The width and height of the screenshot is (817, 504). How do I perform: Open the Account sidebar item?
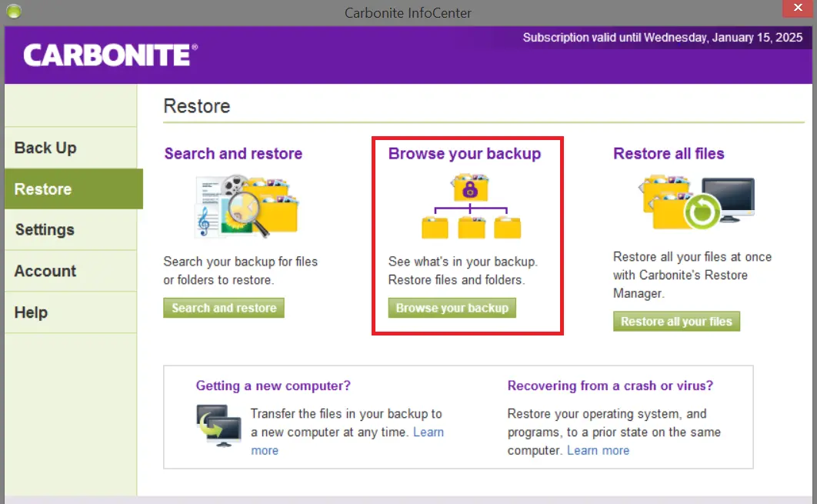(45, 271)
